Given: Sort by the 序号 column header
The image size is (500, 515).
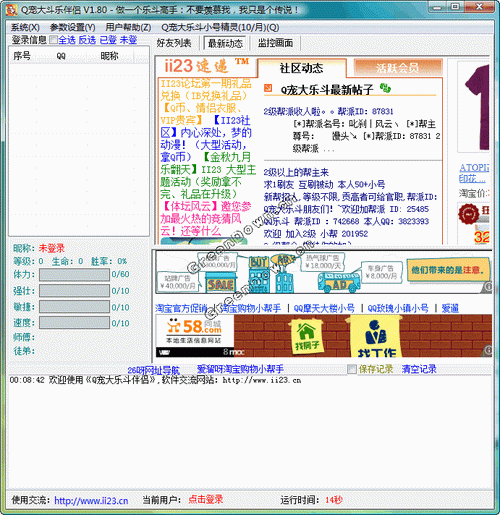Looking at the screenshot, I should [22, 56].
